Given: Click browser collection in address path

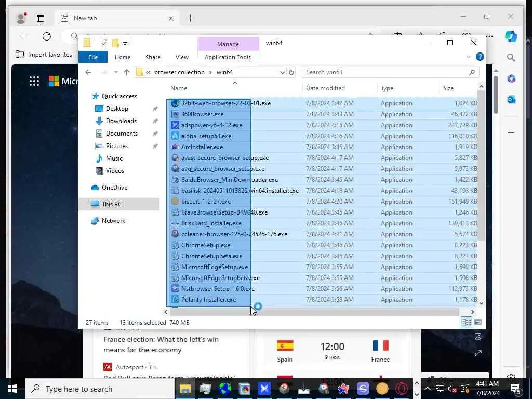Looking at the screenshot, I should [179, 72].
